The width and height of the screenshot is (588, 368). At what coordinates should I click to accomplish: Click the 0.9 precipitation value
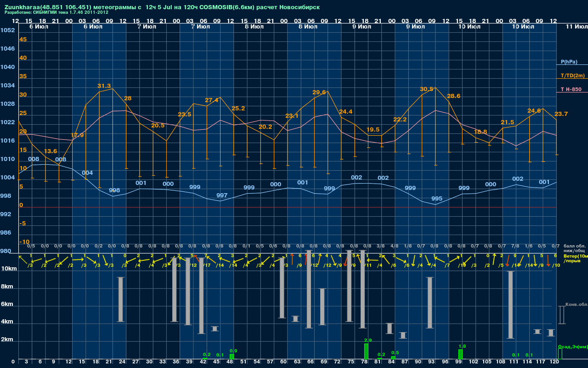[x=233, y=351]
